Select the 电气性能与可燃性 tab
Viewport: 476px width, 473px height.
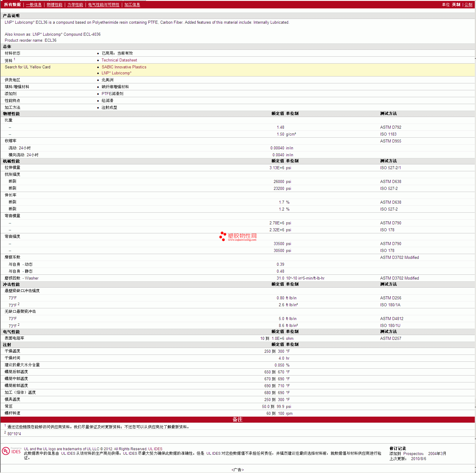104,4
